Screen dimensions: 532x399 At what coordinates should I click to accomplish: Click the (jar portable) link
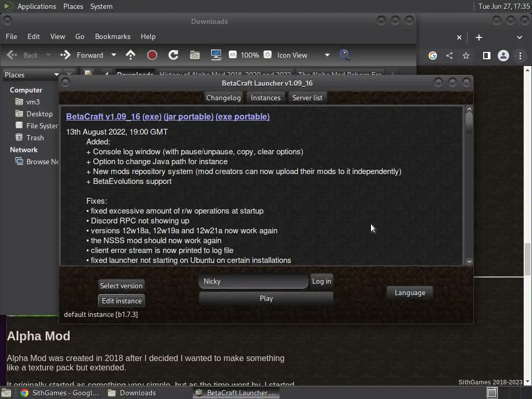point(189,116)
